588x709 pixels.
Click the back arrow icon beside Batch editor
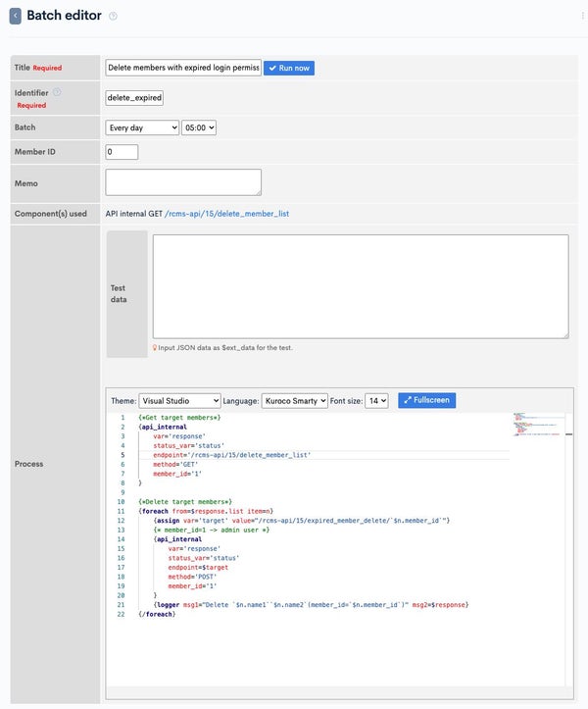(16, 16)
